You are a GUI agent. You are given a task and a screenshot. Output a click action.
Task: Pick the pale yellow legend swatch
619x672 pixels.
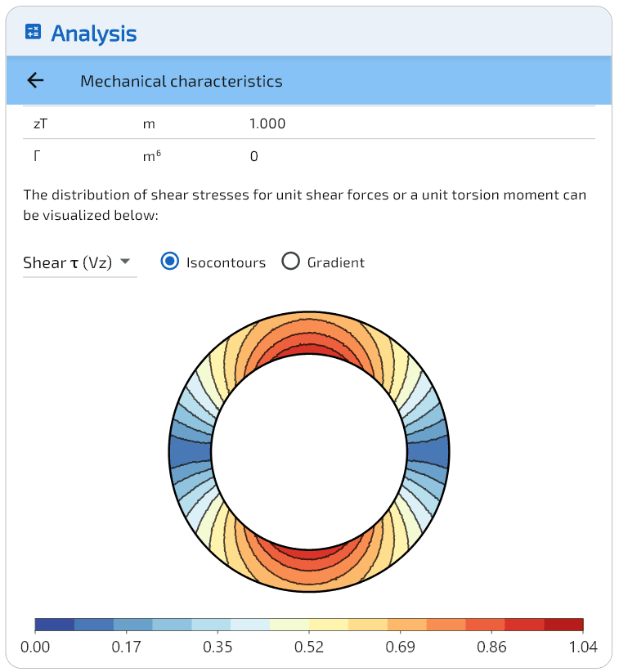click(x=329, y=625)
